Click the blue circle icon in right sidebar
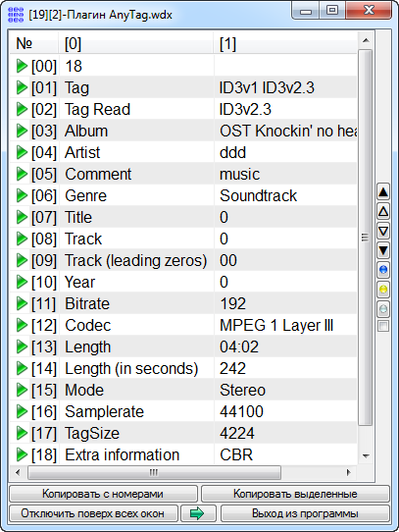The width and height of the screenshot is (399, 532). [383, 270]
